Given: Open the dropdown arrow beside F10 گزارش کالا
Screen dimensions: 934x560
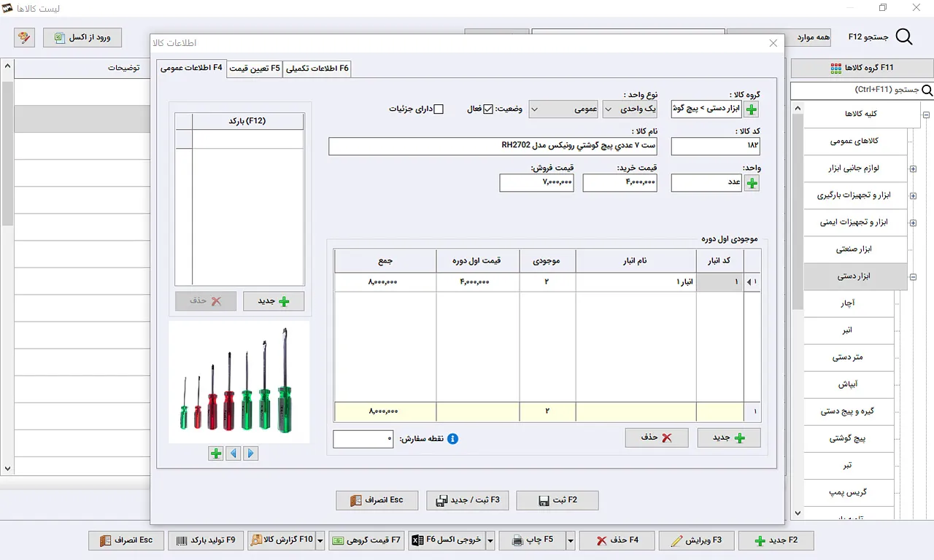Looking at the screenshot, I should (x=320, y=540).
